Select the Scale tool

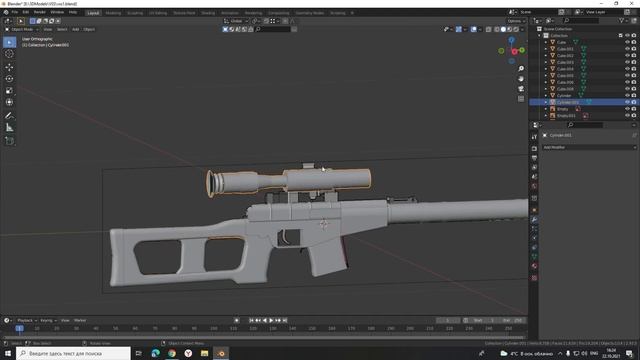pos(9,91)
